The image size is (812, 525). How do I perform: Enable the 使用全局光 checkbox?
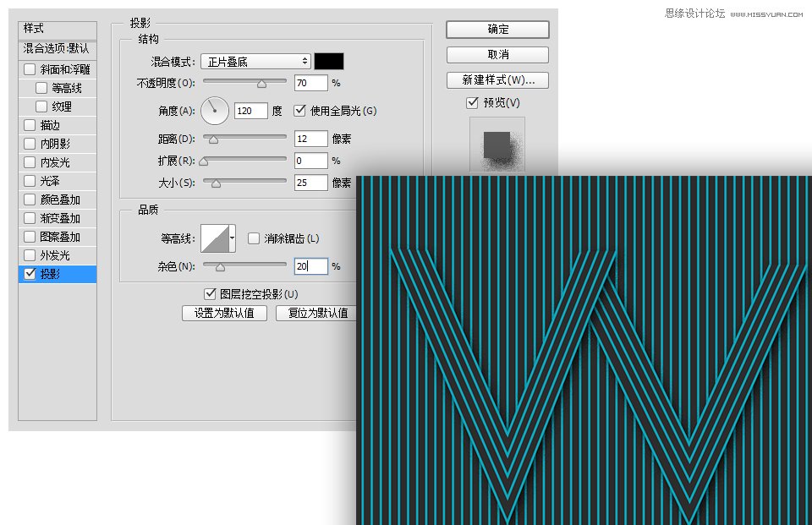pos(300,111)
